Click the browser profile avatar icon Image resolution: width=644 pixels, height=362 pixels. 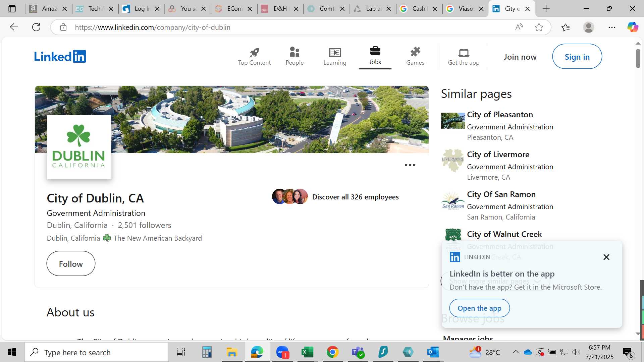(x=589, y=27)
